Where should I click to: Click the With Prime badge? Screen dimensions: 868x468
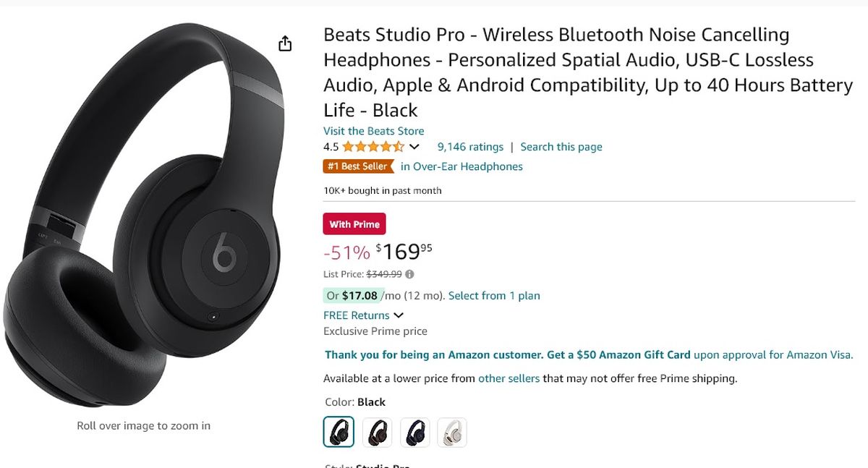coord(354,224)
